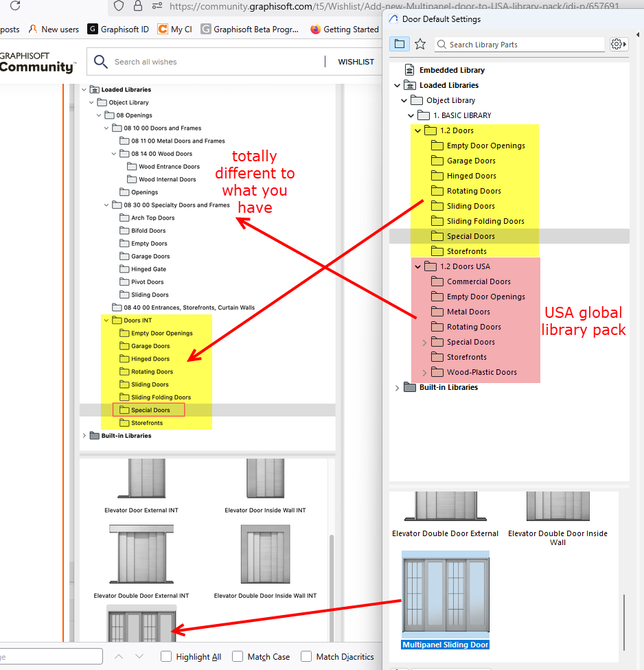
Task: Show favorites star in Door Default Settings
Action: click(x=420, y=44)
